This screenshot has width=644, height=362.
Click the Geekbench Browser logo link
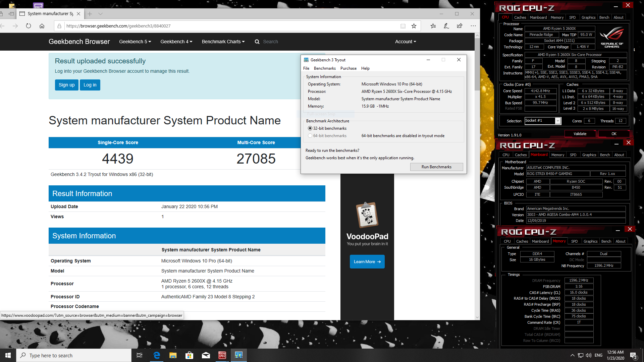[x=79, y=42]
